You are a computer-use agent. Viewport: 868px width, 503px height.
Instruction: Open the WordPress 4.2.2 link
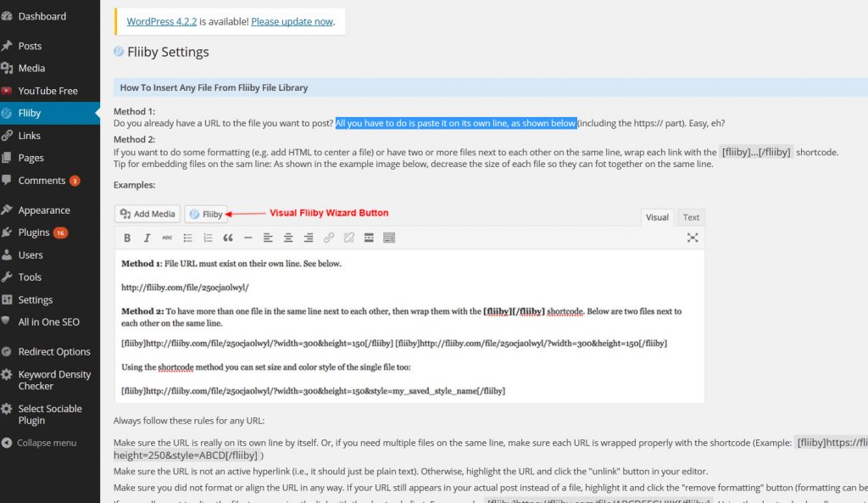tap(162, 21)
